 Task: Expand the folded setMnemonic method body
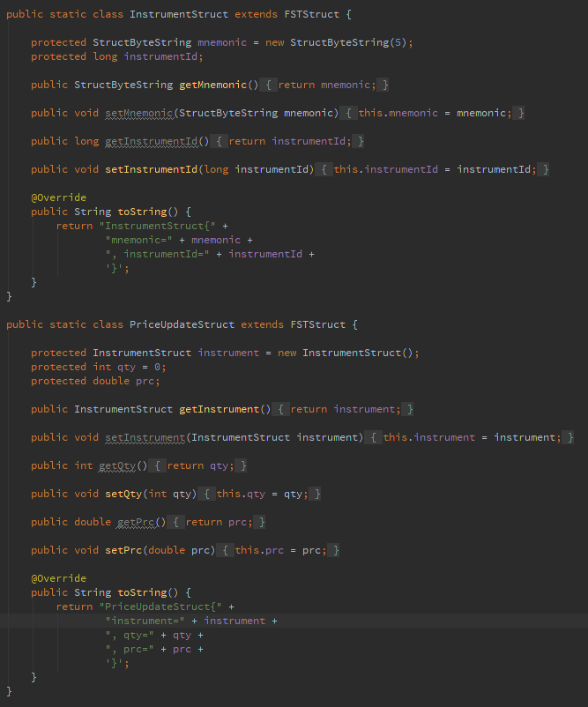click(x=432, y=113)
